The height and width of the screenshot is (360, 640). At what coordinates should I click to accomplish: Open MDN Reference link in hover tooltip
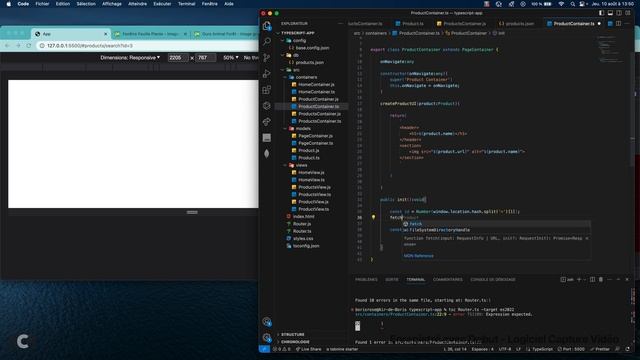click(x=418, y=256)
